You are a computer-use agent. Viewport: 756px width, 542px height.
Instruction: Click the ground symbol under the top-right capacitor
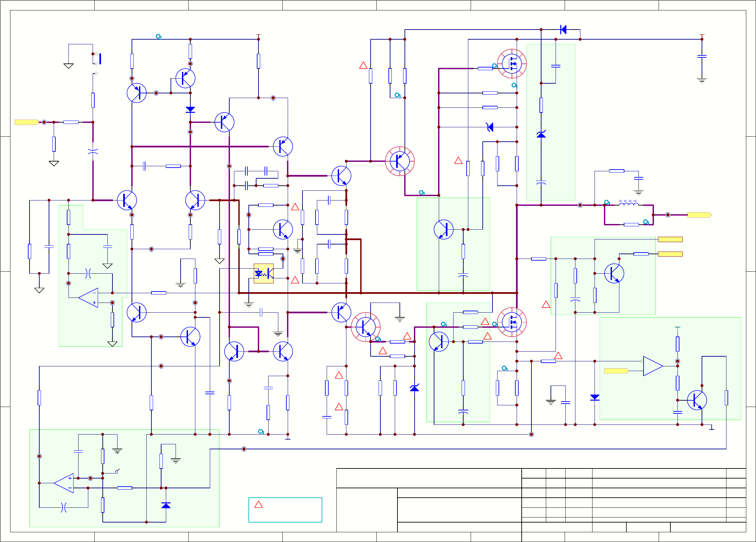702,80
